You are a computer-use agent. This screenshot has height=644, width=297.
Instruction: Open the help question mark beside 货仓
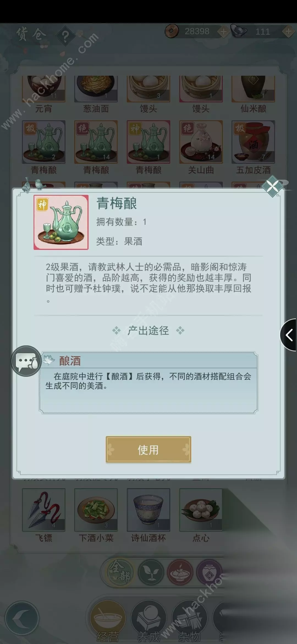(x=65, y=36)
